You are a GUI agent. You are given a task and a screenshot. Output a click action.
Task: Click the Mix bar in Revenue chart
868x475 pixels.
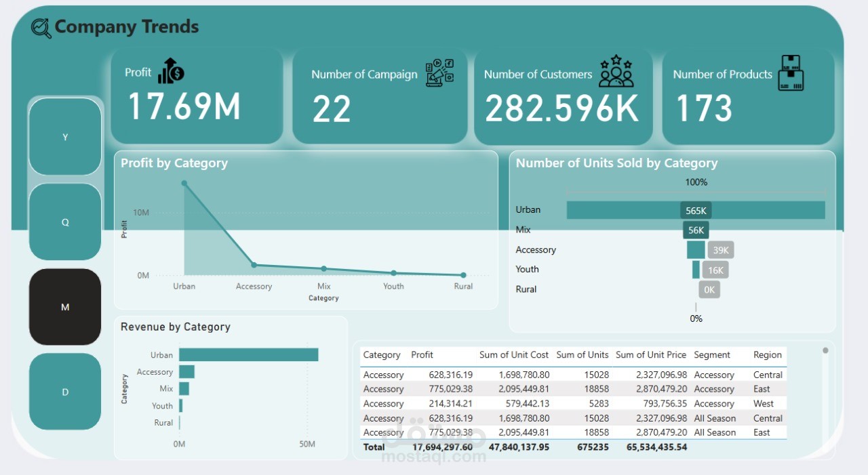point(184,389)
